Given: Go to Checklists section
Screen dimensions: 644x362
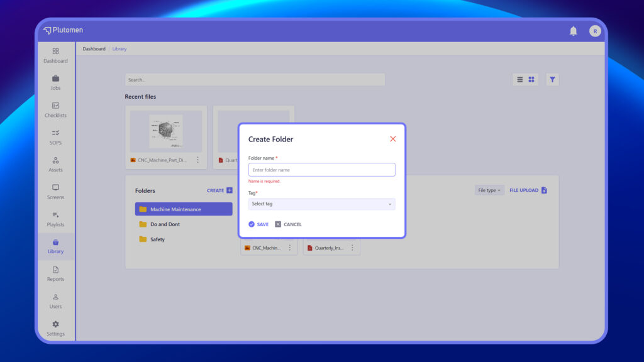Looking at the screenshot, I should click(x=55, y=110).
